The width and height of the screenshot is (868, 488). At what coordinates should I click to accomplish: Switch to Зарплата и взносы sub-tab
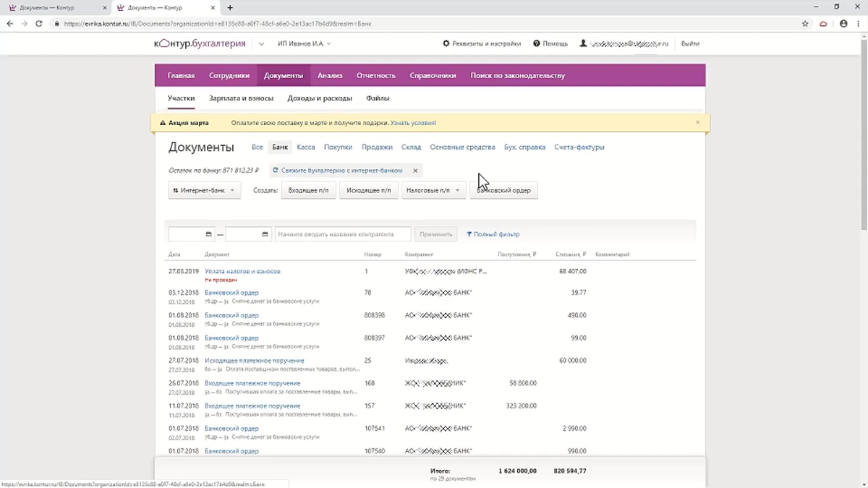pyautogui.click(x=241, y=98)
